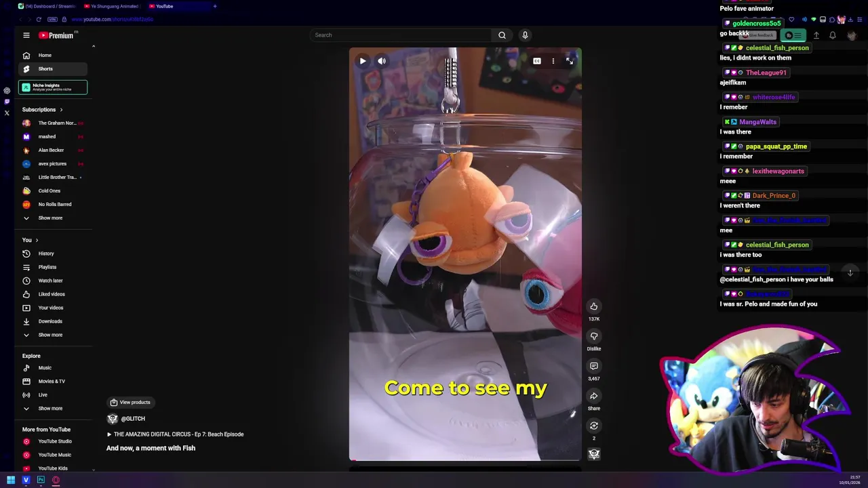Viewport: 868px width, 488px height.
Task: Open Little Brother Tra... channel subscription
Action: click(x=53, y=177)
